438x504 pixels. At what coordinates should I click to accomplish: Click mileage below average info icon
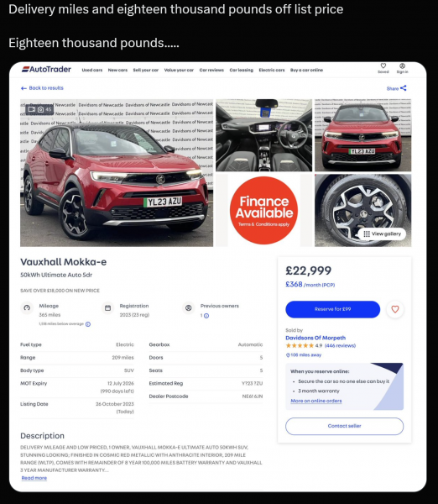click(88, 324)
